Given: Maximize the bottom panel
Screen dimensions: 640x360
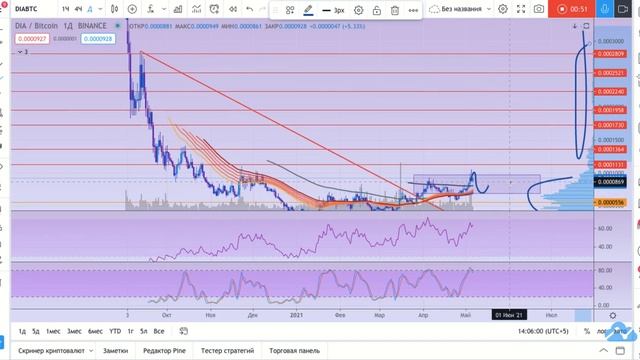Looking at the screenshot, I should [x=620, y=351].
